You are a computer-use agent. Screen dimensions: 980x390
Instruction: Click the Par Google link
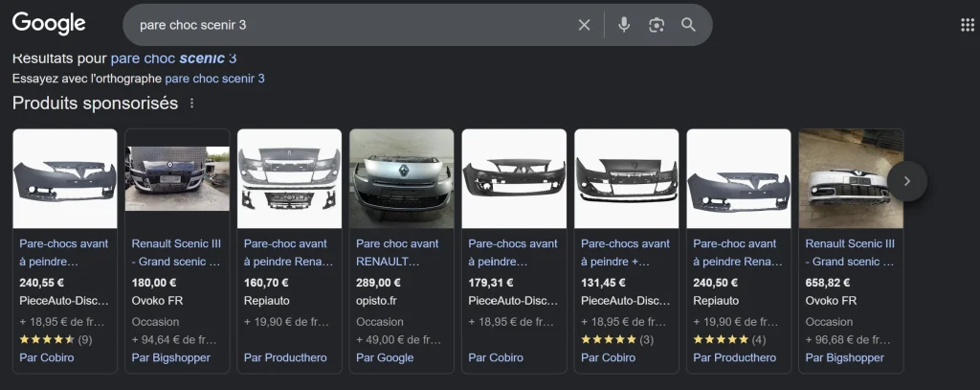[385, 358]
